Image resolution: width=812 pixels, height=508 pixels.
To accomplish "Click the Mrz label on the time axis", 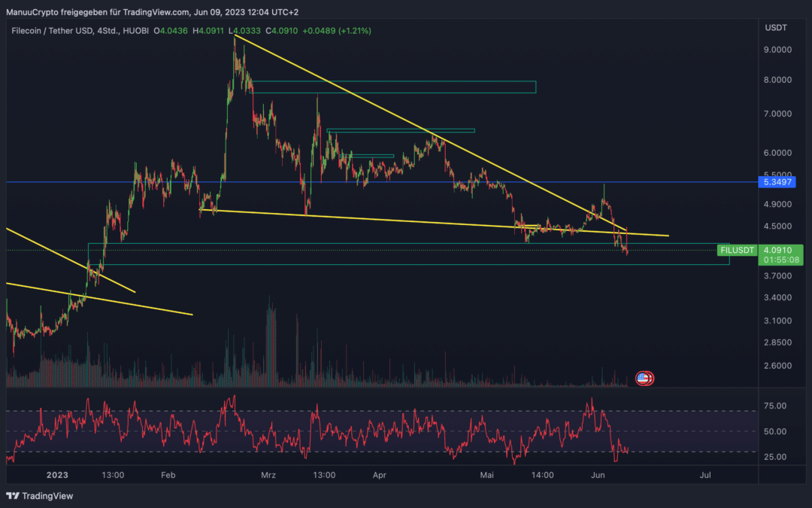I will pyautogui.click(x=268, y=475).
